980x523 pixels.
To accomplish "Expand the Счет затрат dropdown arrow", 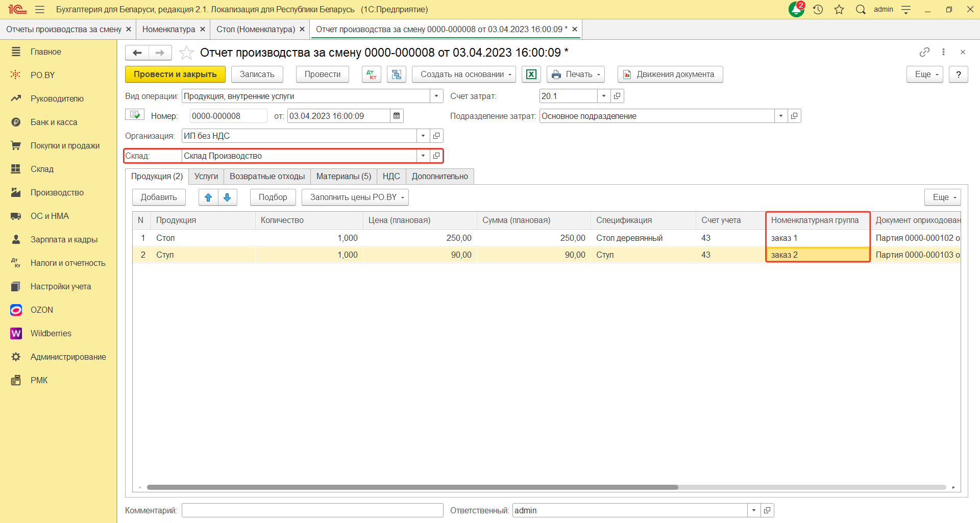I will coord(604,96).
